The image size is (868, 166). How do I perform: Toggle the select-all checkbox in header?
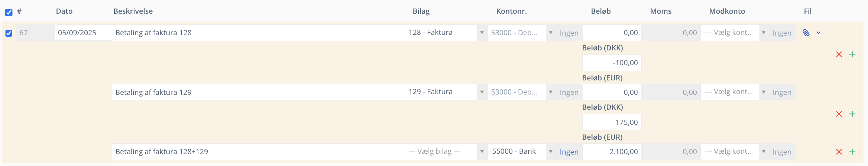tap(9, 12)
